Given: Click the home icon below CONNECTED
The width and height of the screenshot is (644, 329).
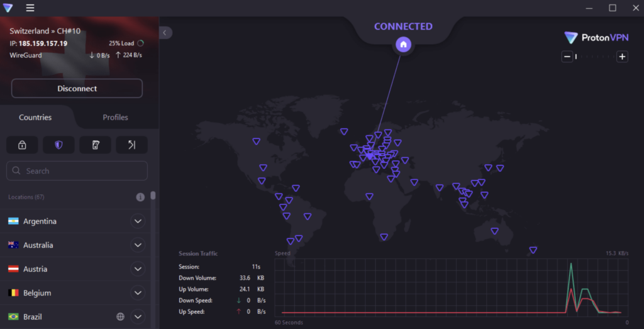Looking at the screenshot, I should (x=403, y=44).
